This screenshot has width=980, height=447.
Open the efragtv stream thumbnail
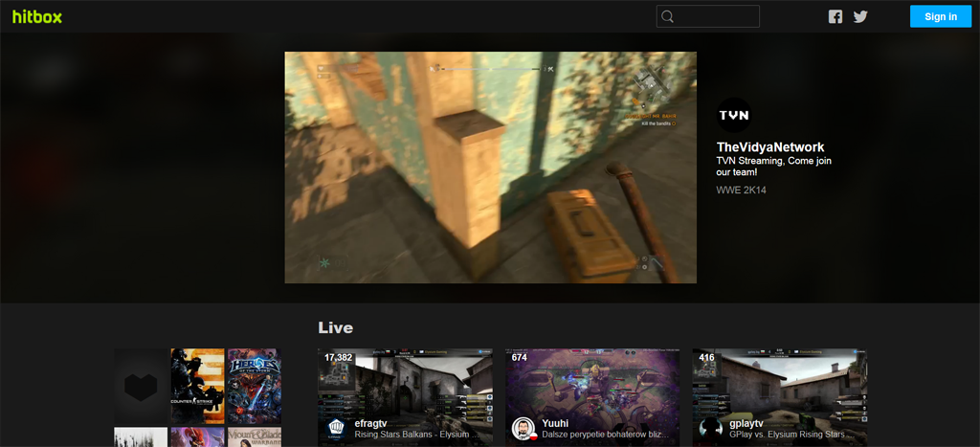405,397
